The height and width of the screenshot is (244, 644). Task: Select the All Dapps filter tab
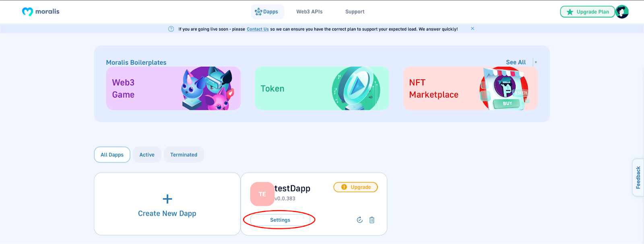click(x=112, y=155)
